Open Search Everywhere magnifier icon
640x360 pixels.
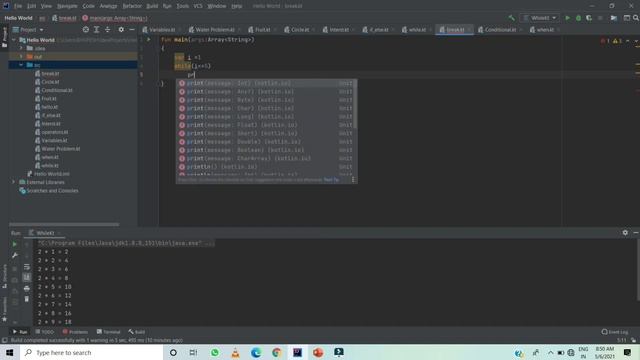(636, 18)
